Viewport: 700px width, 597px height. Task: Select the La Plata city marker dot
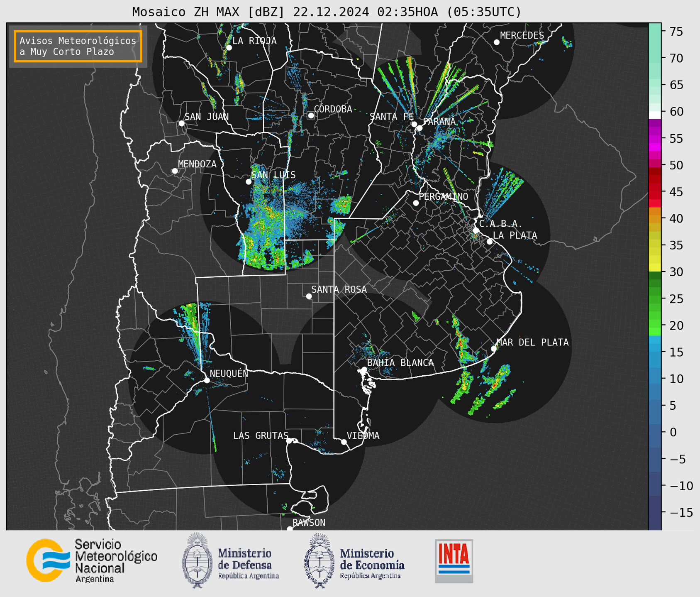pyautogui.click(x=490, y=242)
